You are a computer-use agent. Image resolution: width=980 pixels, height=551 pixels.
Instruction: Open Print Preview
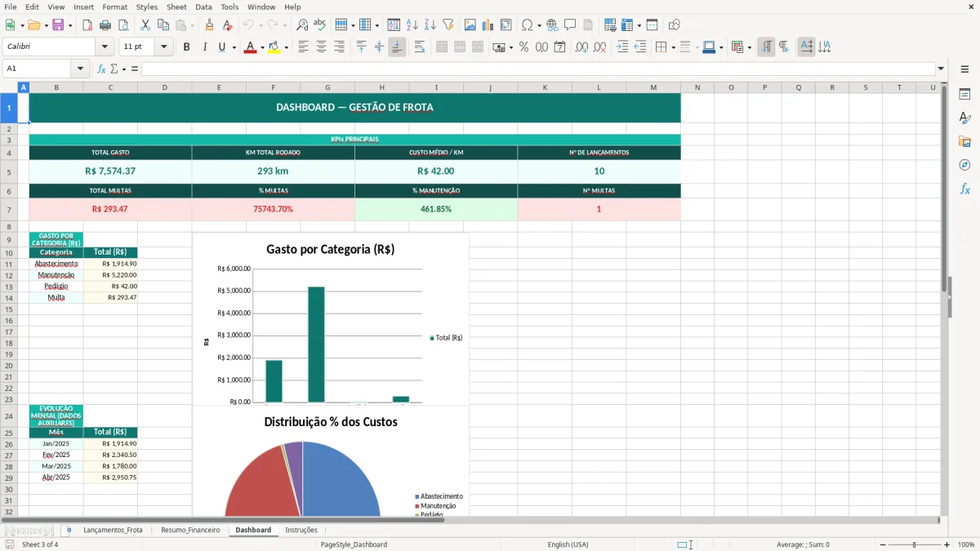123,25
